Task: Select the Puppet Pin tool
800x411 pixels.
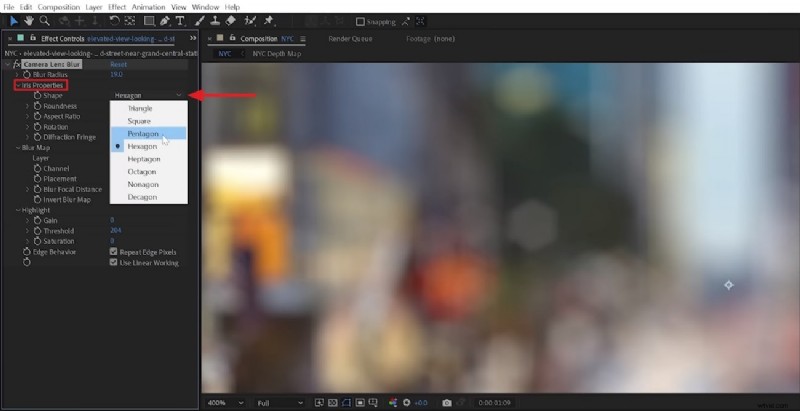Action: 268,21
